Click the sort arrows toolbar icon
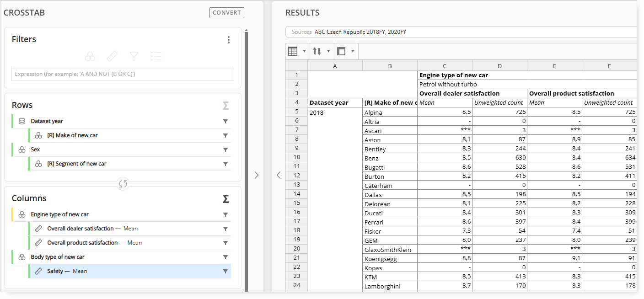 coord(317,51)
